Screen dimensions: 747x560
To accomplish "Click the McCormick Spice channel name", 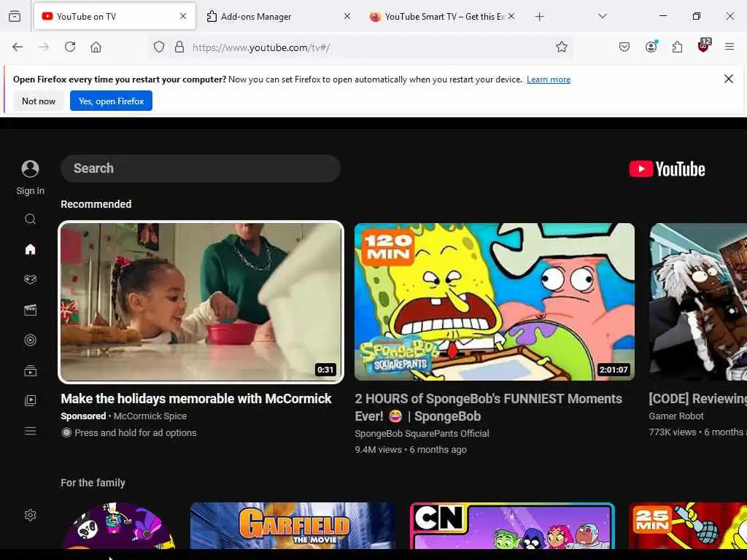I will [x=150, y=416].
